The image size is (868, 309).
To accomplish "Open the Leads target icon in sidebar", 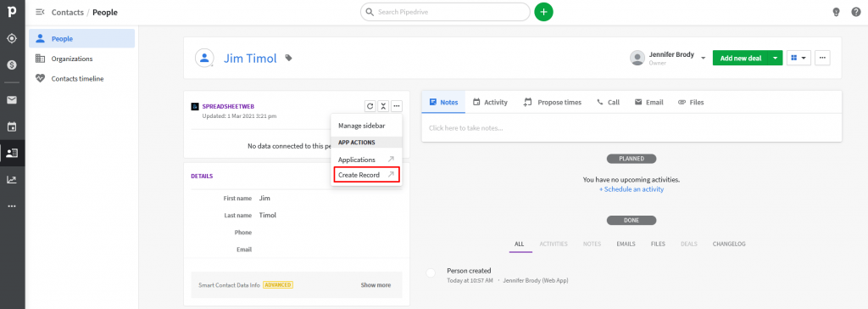I will [x=12, y=39].
